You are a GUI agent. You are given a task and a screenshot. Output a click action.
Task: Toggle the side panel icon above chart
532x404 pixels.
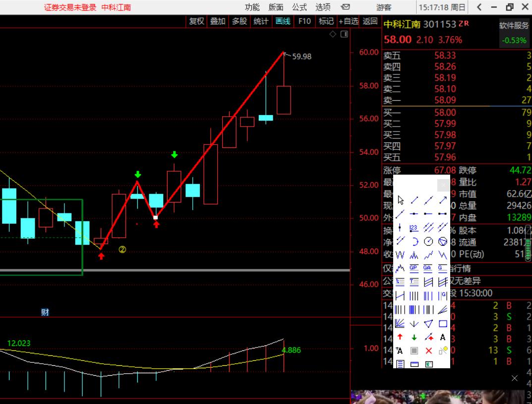345,34
